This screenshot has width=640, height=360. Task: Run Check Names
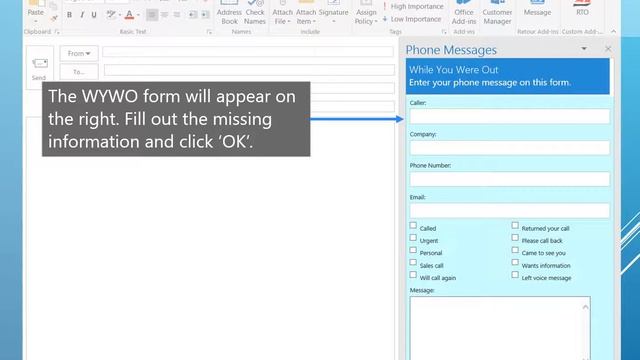[255, 12]
